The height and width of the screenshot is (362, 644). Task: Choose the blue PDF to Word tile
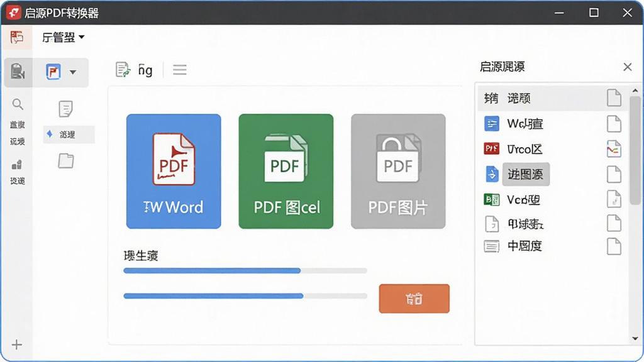pyautogui.click(x=174, y=171)
